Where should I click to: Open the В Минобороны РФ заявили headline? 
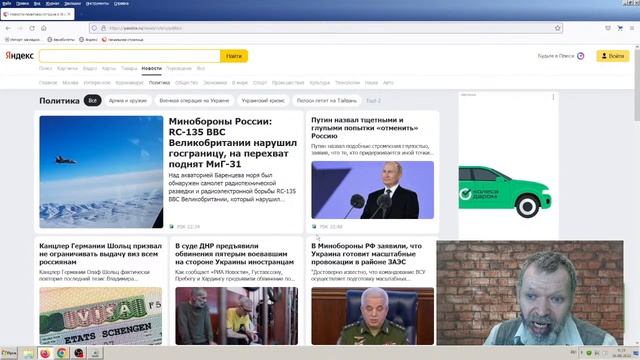pos(366,253)
